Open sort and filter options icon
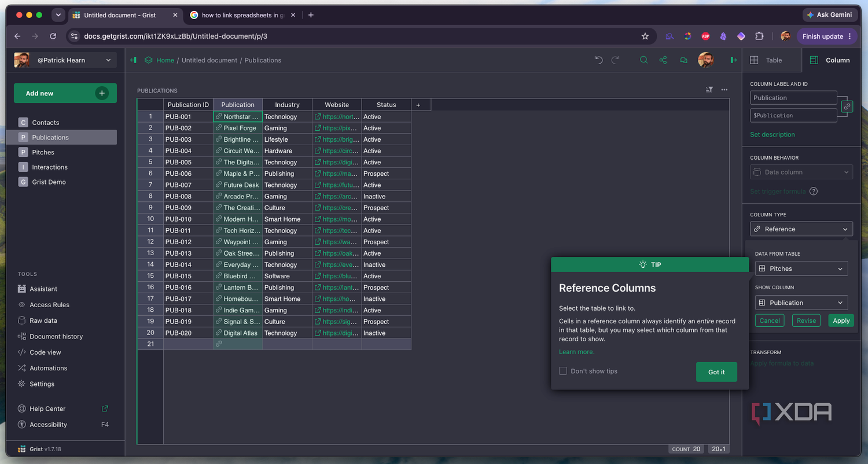Screen dimensions: 868x464 pos(709,90)
